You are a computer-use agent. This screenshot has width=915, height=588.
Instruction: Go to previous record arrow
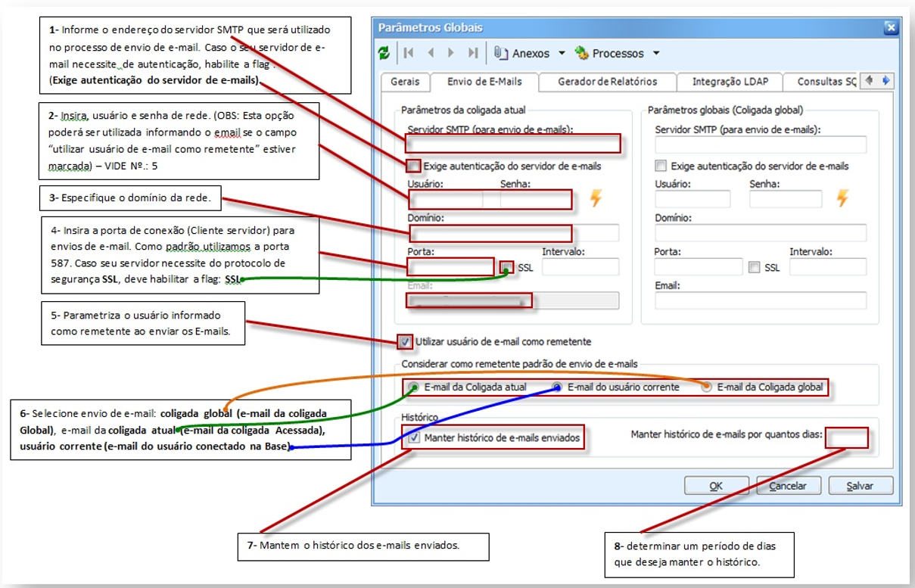[431, 53]
